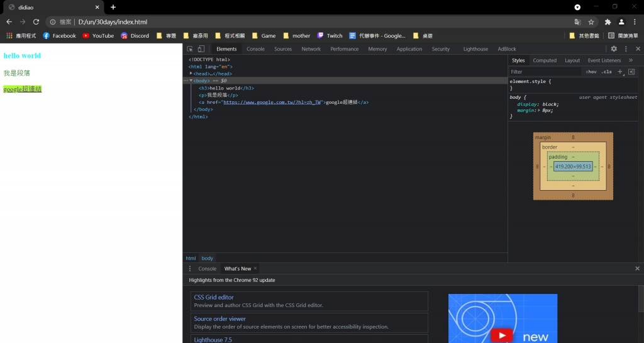Open the mother bookmarks folder
The width and height of the screenshot is (644, 343).
297,36
